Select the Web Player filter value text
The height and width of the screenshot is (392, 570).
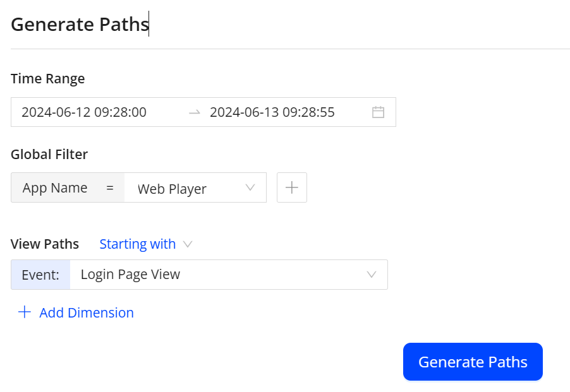pos(172,189)
